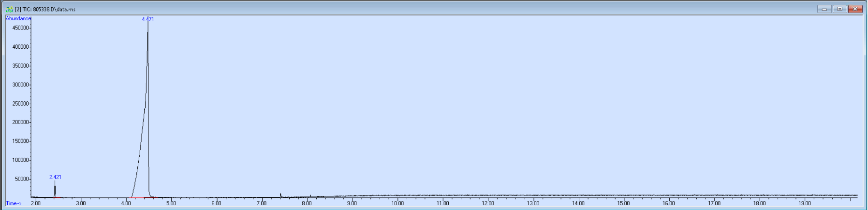Click the 300000 abundance tick label
This screenshot has height=210, width=868.
click(x=21, y=84)
